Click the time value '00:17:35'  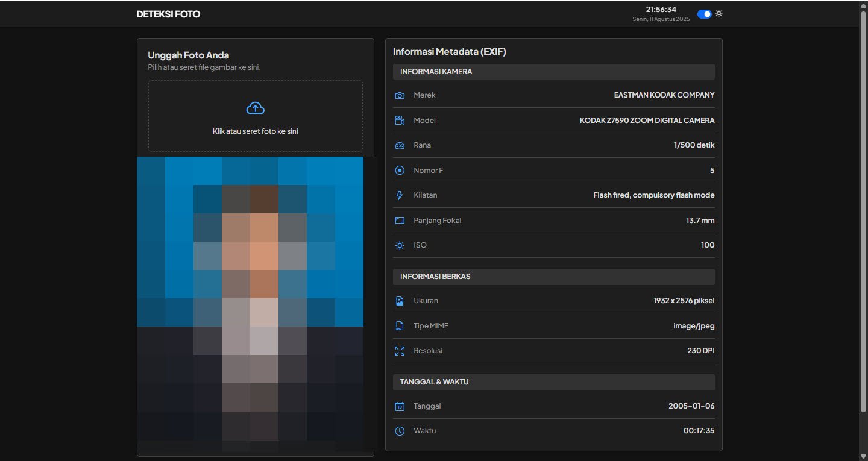click(699, 431)
